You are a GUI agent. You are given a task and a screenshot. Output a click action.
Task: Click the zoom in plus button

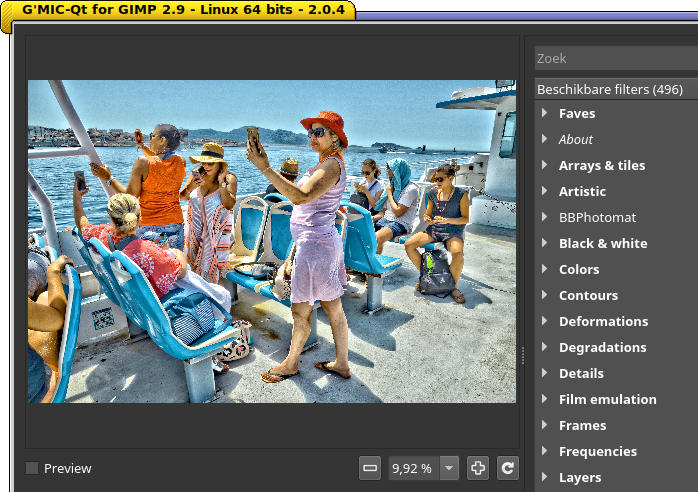coord(478,468)
